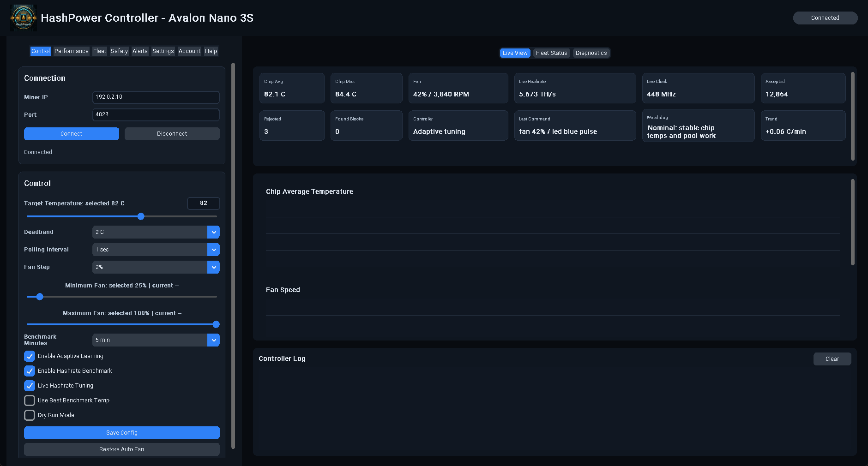Image resolution: width=868 pixels, height=466 pixels.
Task: Click the Last Command card
Action: coord(575,125)
